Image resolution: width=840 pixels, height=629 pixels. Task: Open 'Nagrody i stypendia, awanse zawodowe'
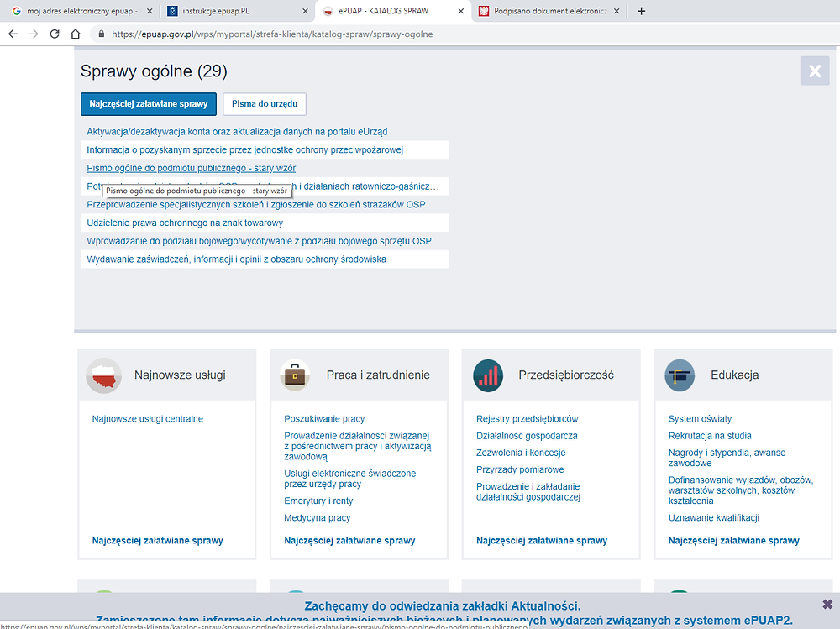pyautogui.click(x=727, y=458)
